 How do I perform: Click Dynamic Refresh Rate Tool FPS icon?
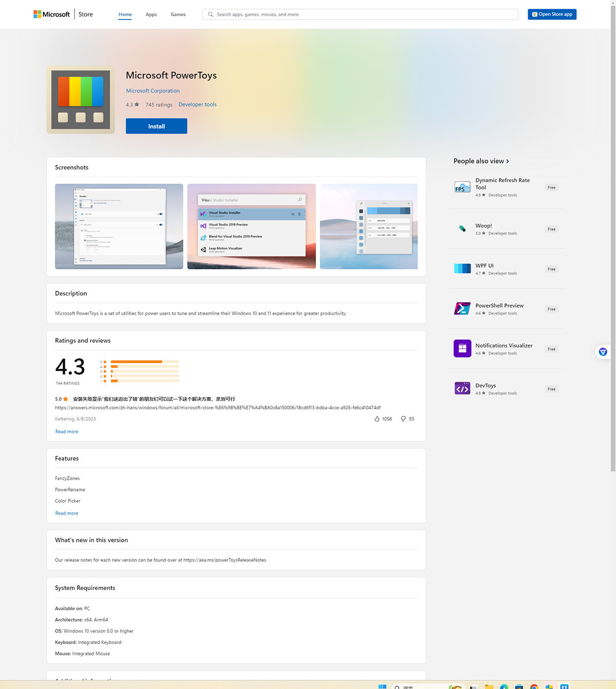463,187
